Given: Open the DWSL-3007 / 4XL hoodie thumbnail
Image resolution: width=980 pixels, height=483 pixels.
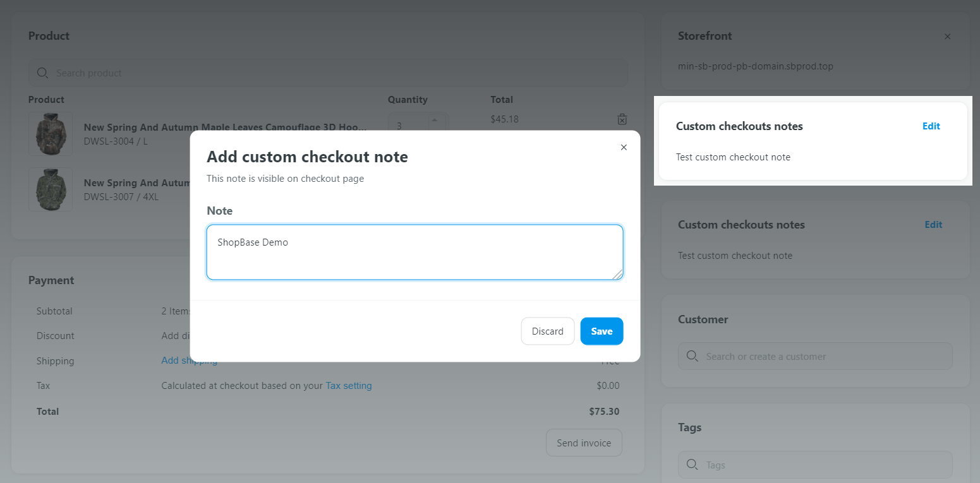Looking at the screenshot, I should (51, 189).
